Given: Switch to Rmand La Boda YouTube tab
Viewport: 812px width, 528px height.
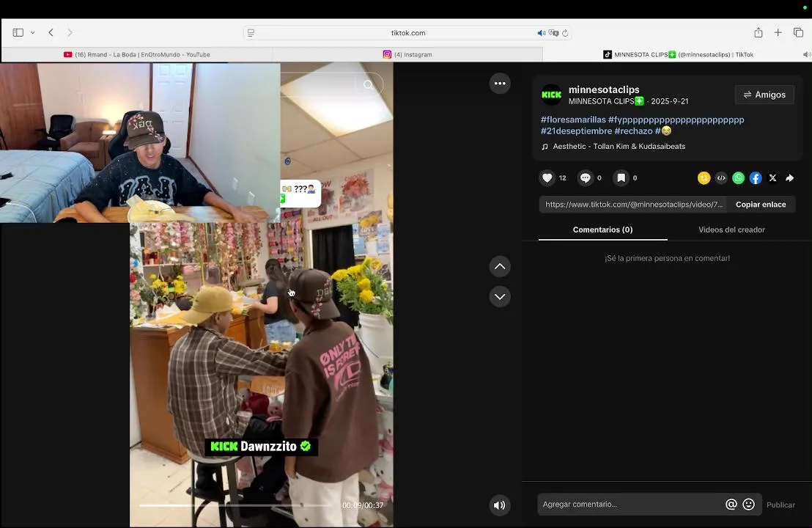Looking at the screenshot, I should coord(137,54).
